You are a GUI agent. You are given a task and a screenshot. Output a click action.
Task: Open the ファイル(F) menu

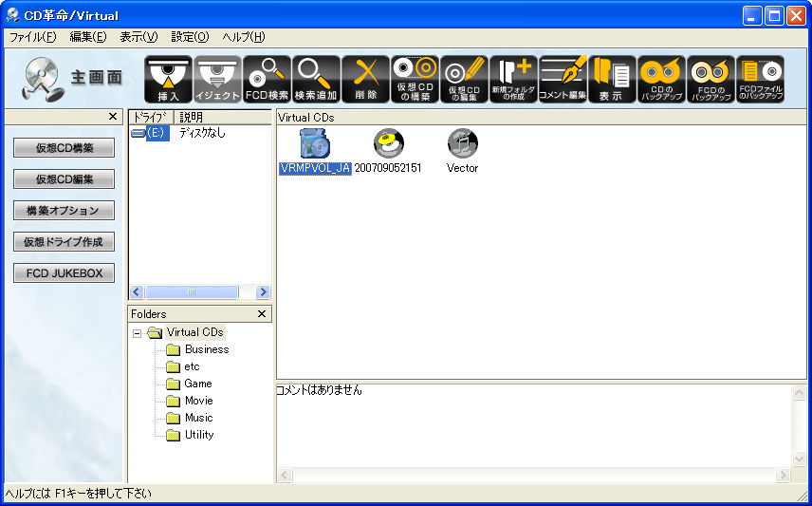tap(33, 37)
